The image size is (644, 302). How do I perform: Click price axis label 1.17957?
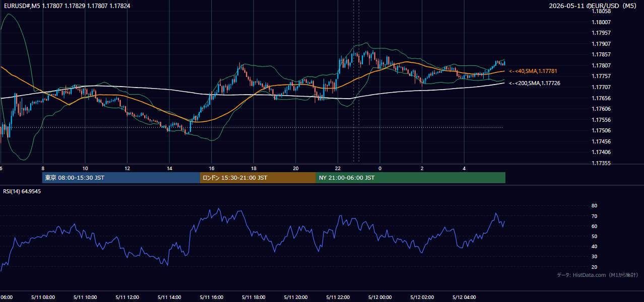click(601, 33)
